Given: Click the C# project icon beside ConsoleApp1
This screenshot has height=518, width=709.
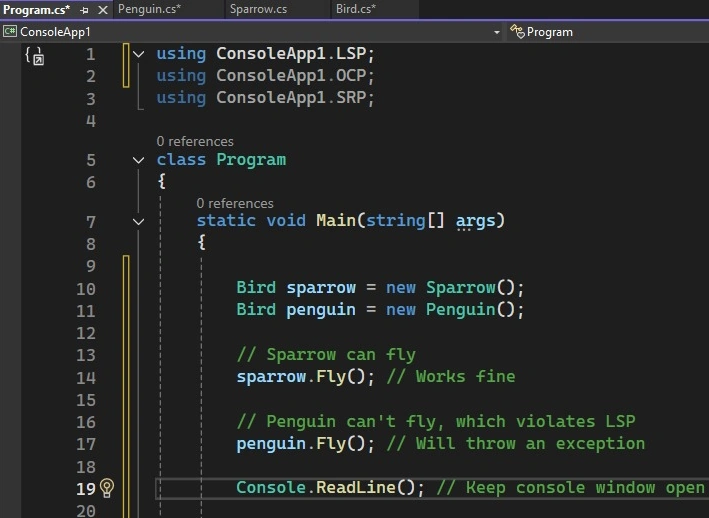Looking at the screenshot, I should point(10,31).
